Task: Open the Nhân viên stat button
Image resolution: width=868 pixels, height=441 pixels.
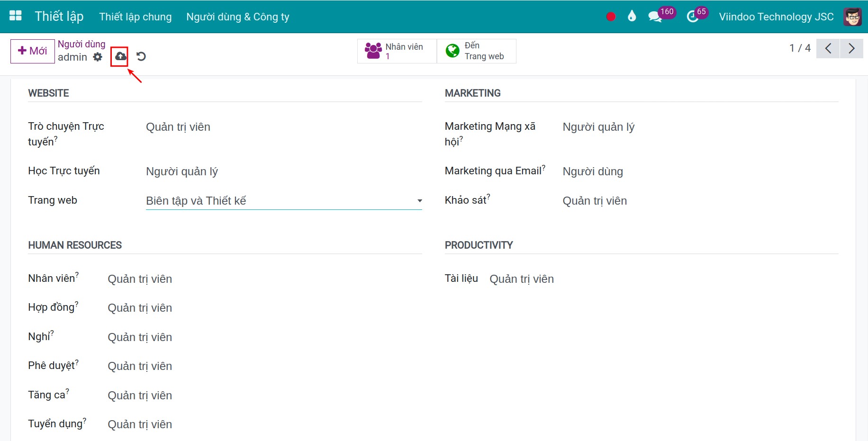Action: tap(397, 51)
